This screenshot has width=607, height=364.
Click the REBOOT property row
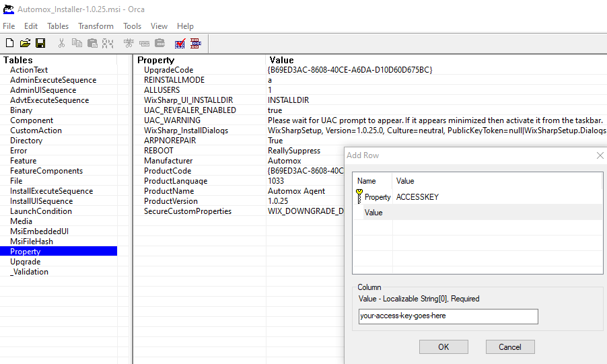[x=159, y=150]
